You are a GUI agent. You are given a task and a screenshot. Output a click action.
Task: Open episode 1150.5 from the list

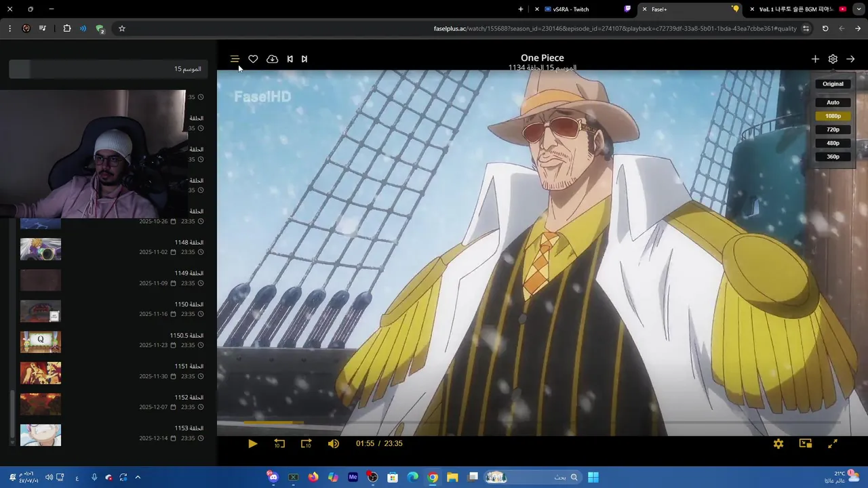[112, 341]
